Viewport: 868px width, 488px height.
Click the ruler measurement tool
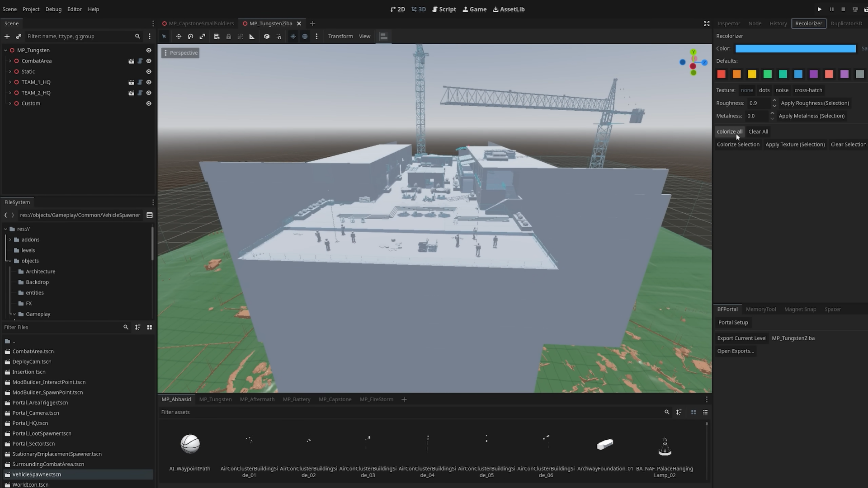tap(252, 36)
